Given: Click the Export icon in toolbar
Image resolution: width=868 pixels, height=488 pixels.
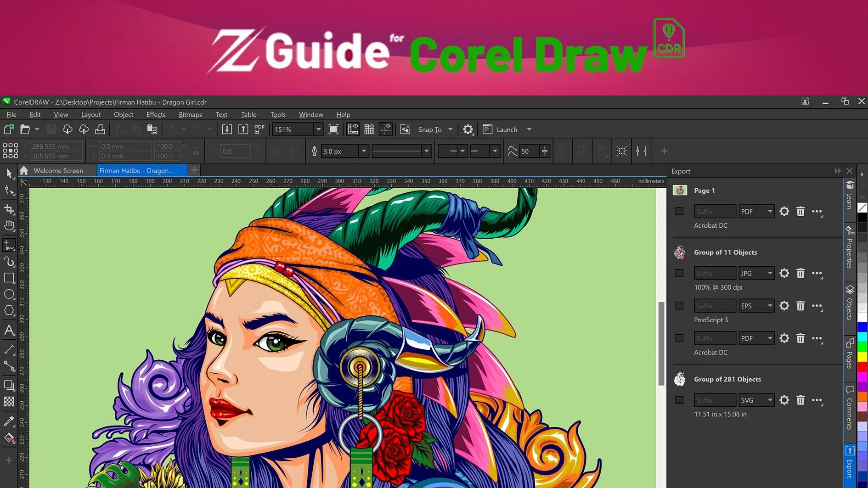Looking at the screenshot, I should (x=243, y=129).
